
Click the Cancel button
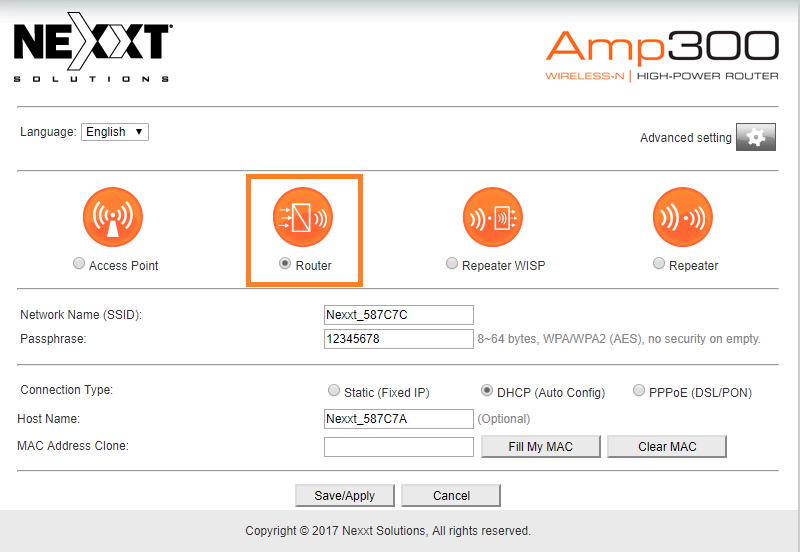(451, 495)
